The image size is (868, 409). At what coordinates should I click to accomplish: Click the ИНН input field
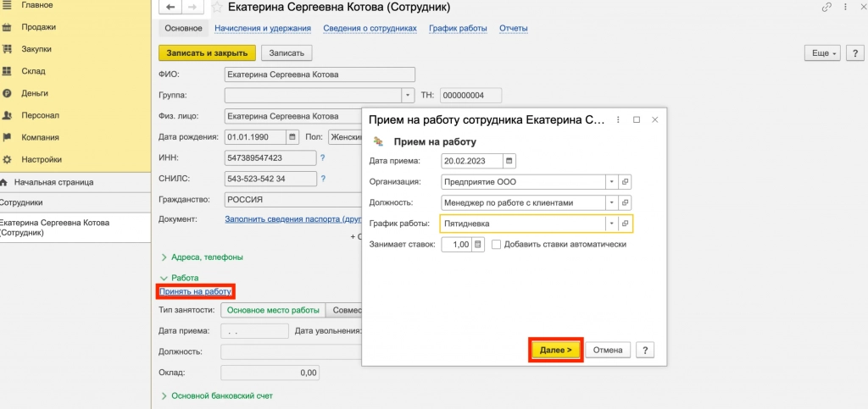[270, 158]
